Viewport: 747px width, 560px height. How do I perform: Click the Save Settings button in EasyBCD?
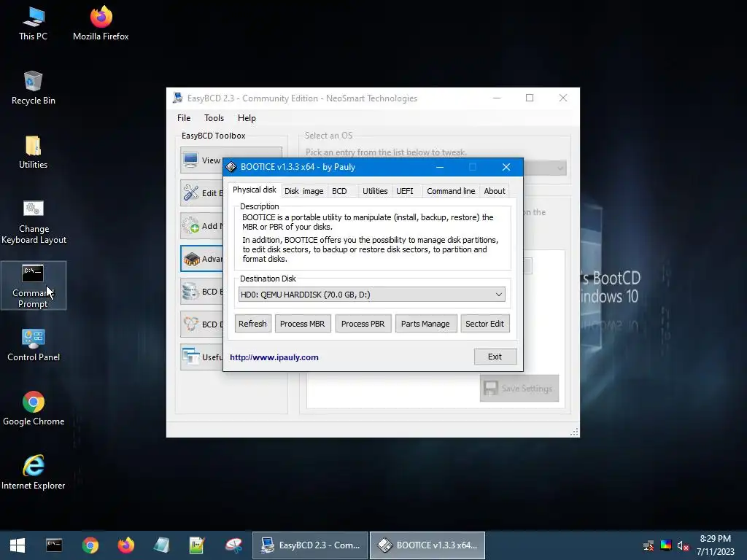point(519,389)
